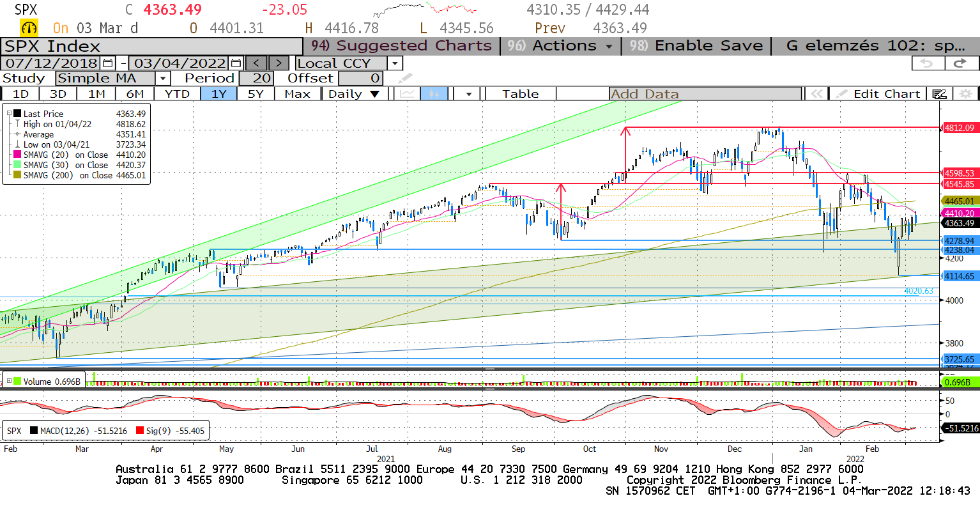Select the High on 01/04/22 legend row
The height and width of the screenshot is (519, 980).
79,124
